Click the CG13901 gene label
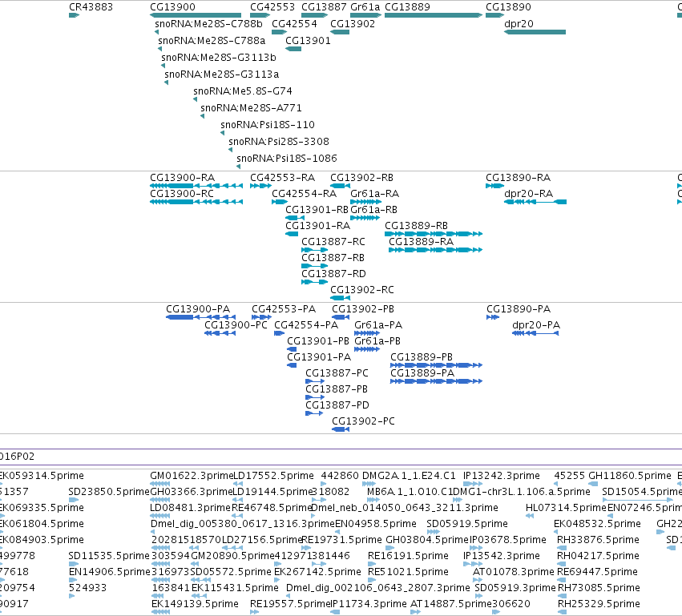This screenshot has height=616, width=682. pyautogui.click(x=308, y=41)
